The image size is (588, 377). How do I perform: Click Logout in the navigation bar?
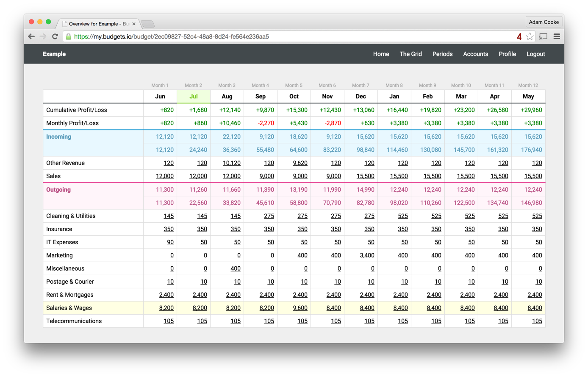[x=535, y=54]
